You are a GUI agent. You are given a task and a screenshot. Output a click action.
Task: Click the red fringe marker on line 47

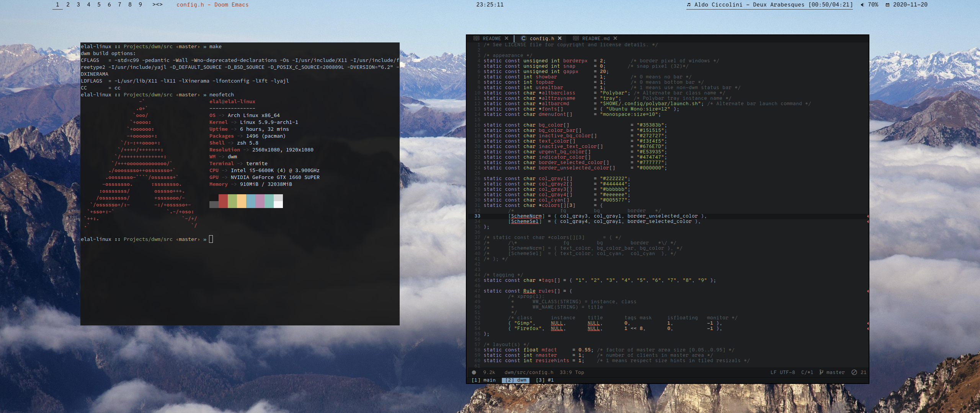pyautogui.click(x=867, y=291)
